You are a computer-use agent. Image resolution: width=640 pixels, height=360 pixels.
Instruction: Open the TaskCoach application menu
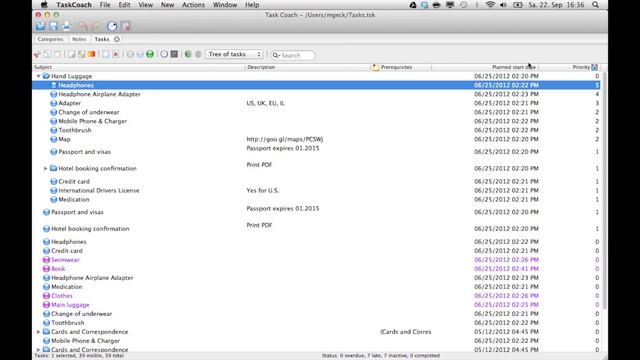point(74,5)
